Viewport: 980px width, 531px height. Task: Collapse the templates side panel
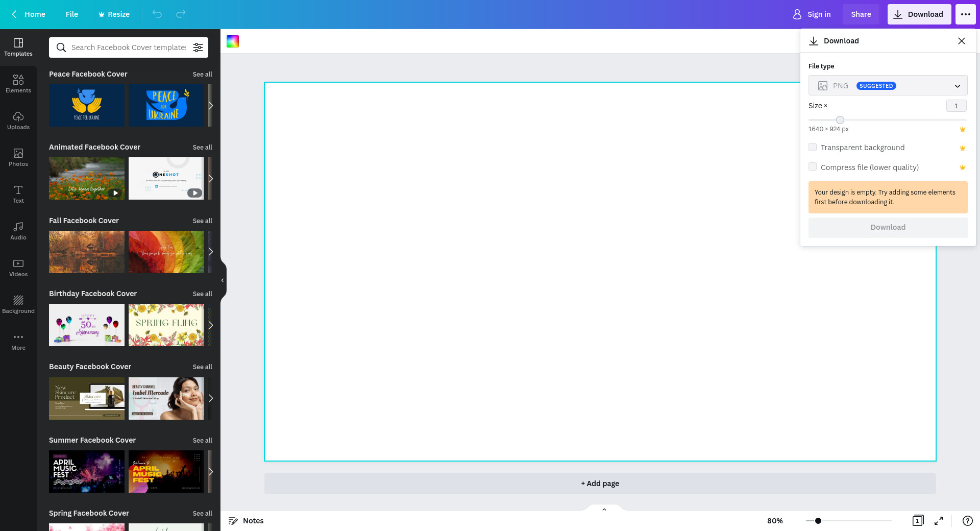[x=223, y=280]
